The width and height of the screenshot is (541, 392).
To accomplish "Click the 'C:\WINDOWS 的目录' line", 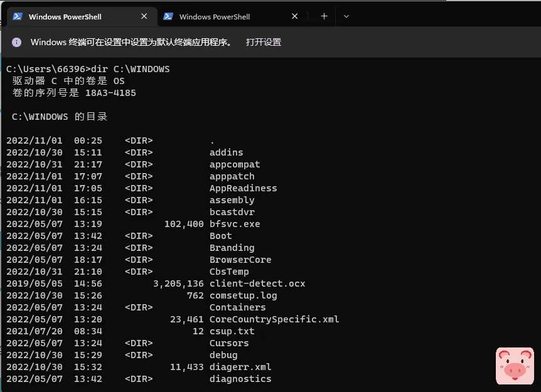I will (60, 117).
